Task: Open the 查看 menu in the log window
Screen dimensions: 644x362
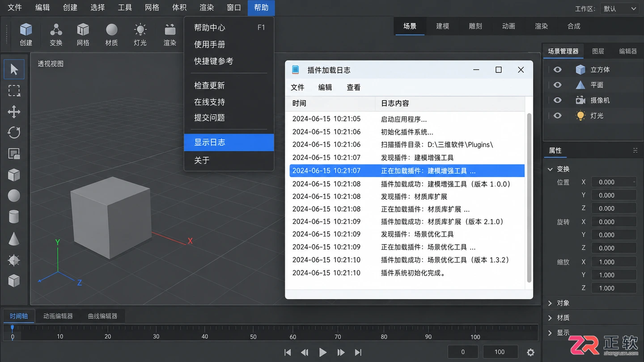Action: pos(353,88)
